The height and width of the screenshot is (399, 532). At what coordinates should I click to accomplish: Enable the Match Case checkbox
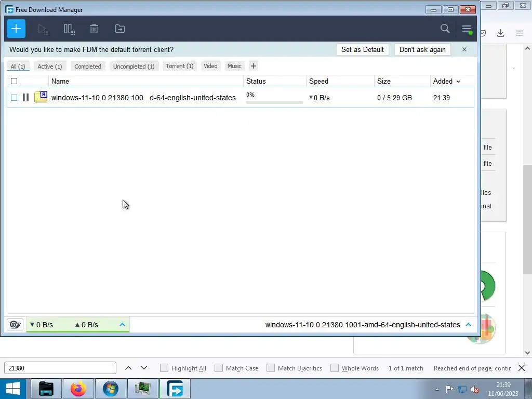219,368
